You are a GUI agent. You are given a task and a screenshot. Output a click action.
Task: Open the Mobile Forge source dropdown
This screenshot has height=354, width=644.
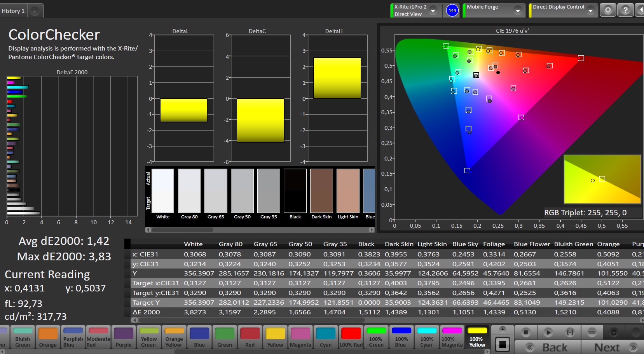tap(517, 10)
